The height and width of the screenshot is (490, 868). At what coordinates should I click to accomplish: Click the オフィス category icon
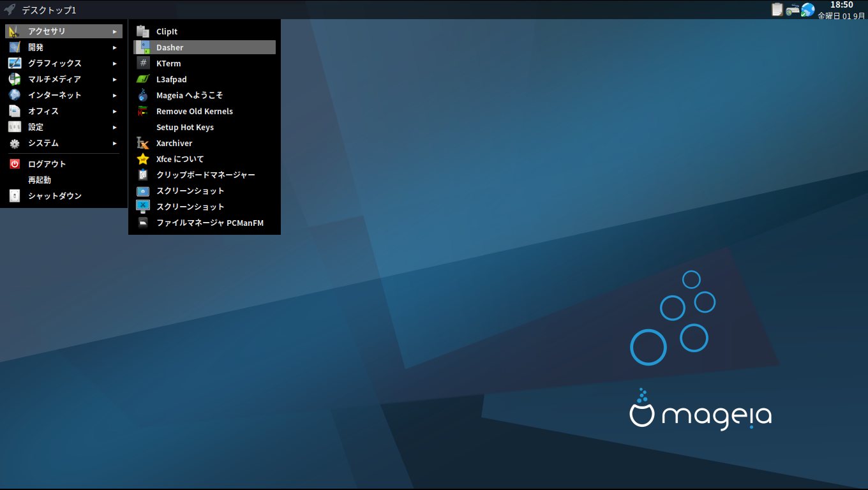pos(15,111)
